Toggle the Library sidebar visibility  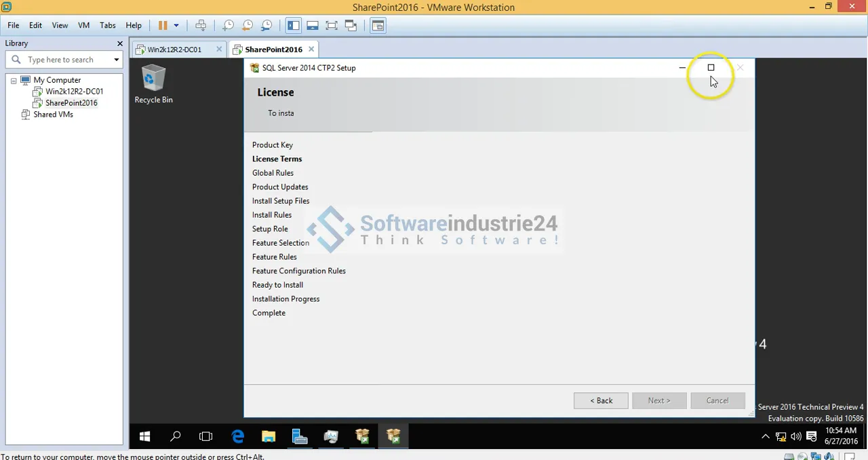point(293,26)
